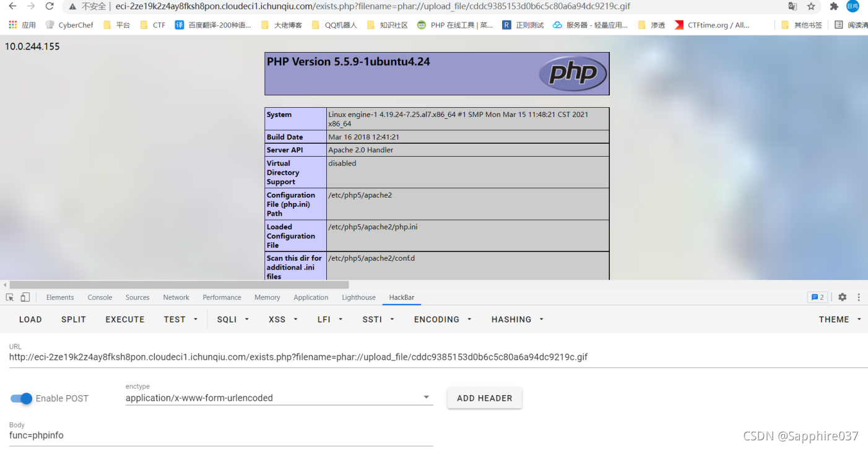Switch to the Elements tab
Viewport: 868px width, 449px height.
pos(60,297)
